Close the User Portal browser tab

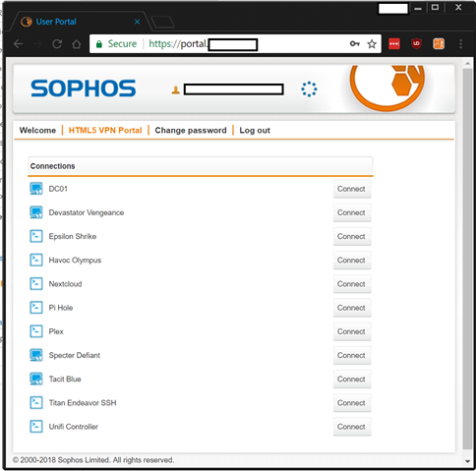pyautogui.click(x=138, y=22)
